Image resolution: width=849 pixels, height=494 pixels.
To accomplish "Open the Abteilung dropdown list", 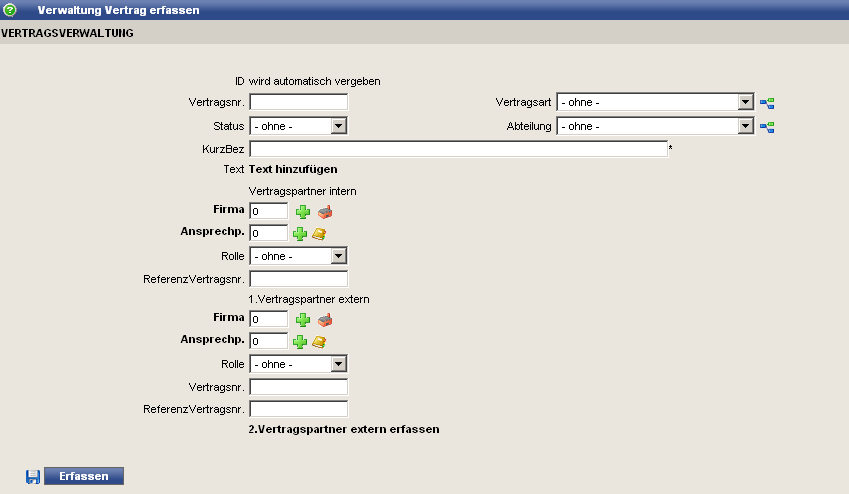I will click(x=744, y=127).
